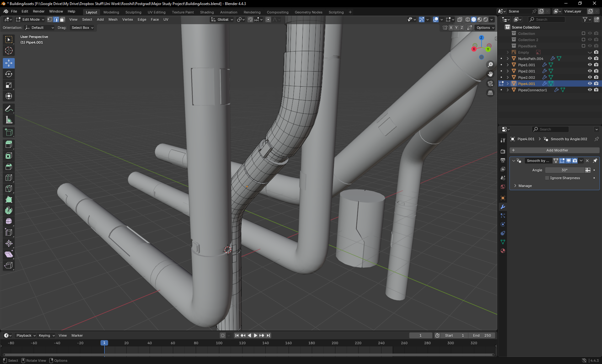Select the Move tool in left toolbar
The width and height of the screenshot is (602, 364).
click(x=9, y=63)
